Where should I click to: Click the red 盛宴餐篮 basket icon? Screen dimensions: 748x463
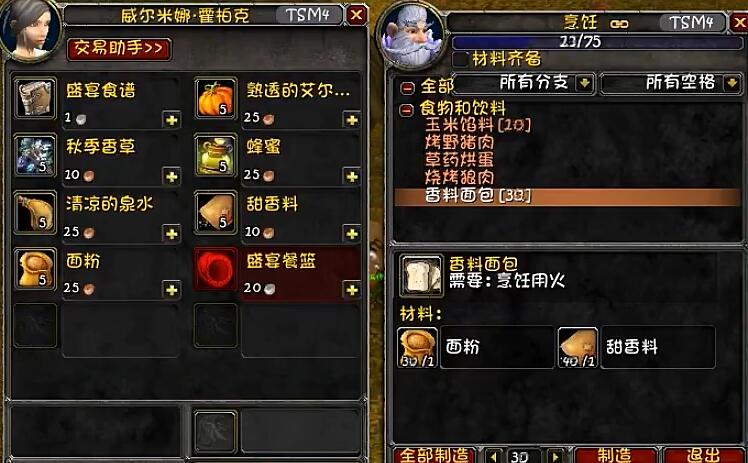(x=216, y=269)
